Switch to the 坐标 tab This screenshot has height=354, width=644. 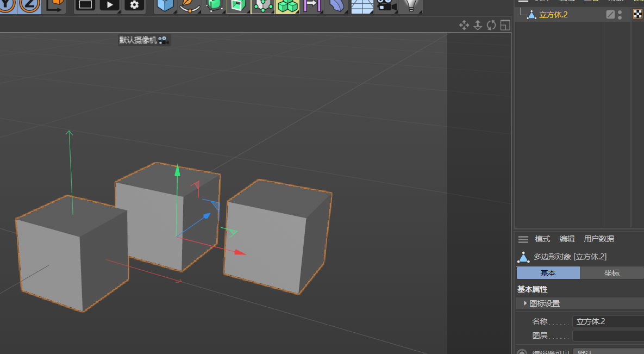[611, 273]
